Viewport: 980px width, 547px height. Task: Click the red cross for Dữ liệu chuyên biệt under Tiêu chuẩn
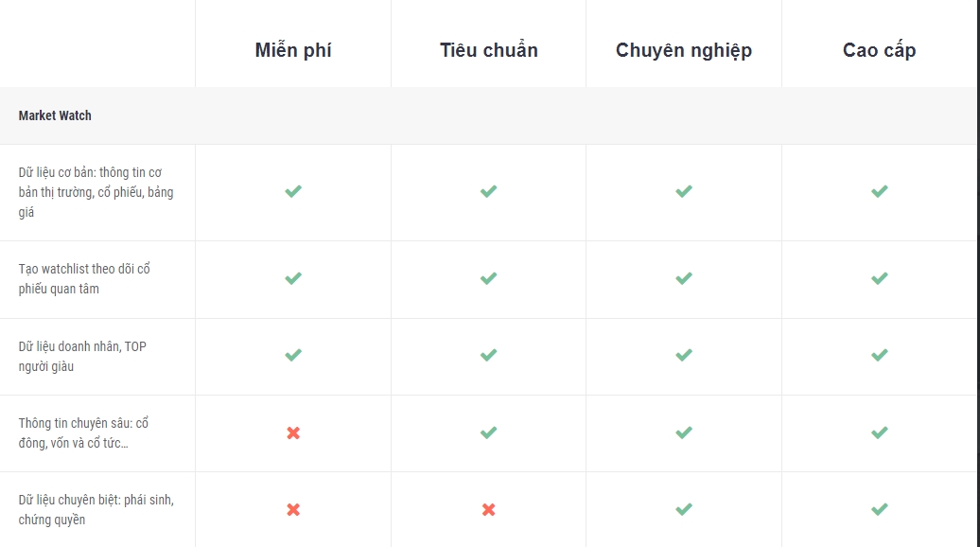(489, 509)
